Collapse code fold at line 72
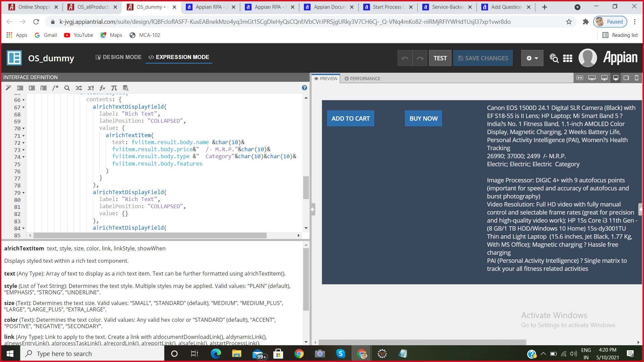 [23, 143]
